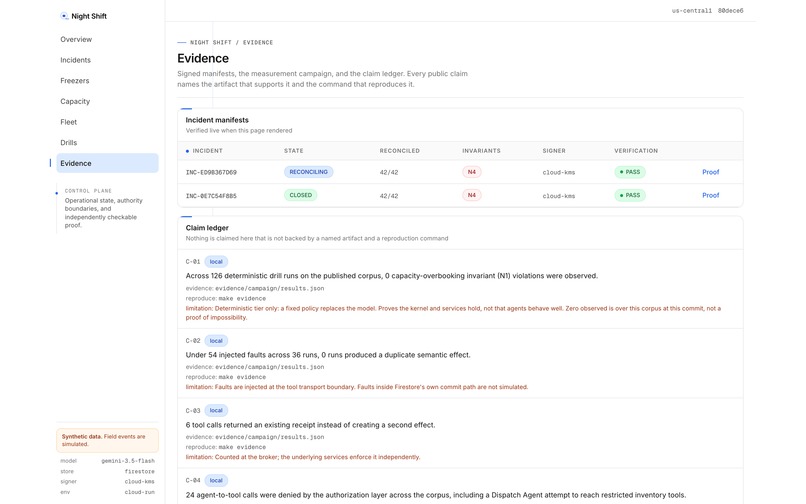Click the local tag on claim C-01
This screenshot has height=504, width=806.
tap(216, 262)
